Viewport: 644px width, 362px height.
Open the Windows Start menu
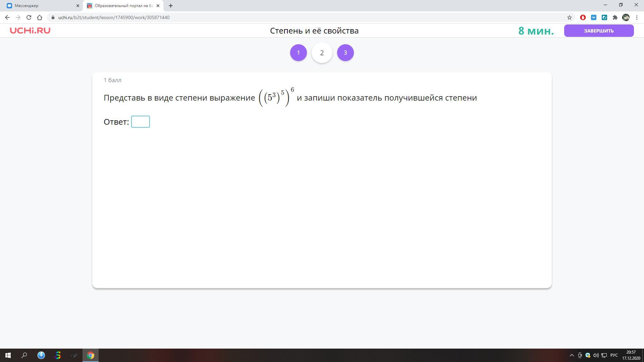tap(8, 355)
